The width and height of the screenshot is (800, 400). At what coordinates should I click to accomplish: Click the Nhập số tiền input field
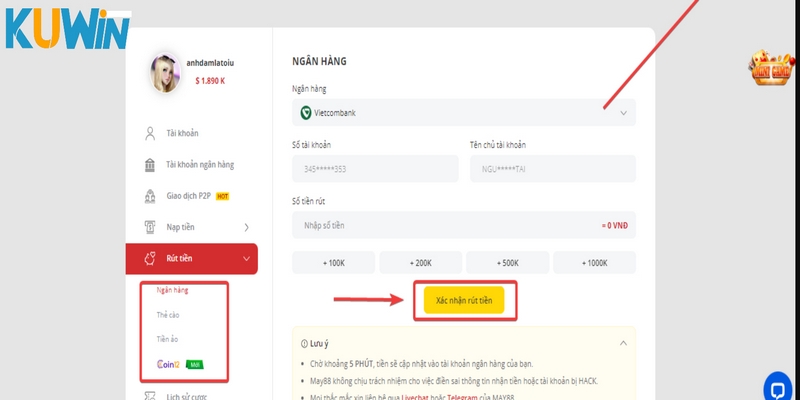464,225
